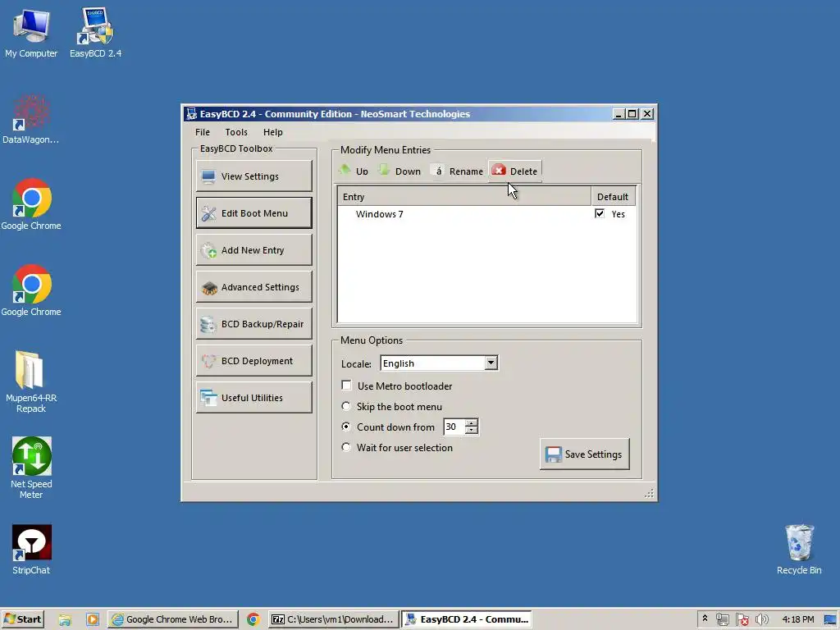Click the system clock 4:18 PM
This screenshot has height=630, width=840.
click(797, 619)
